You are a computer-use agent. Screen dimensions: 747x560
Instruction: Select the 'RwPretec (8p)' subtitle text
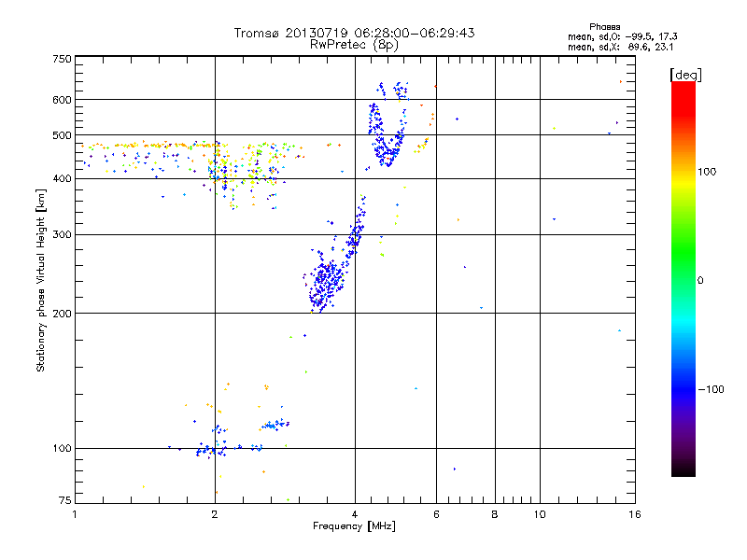[354, 45]
